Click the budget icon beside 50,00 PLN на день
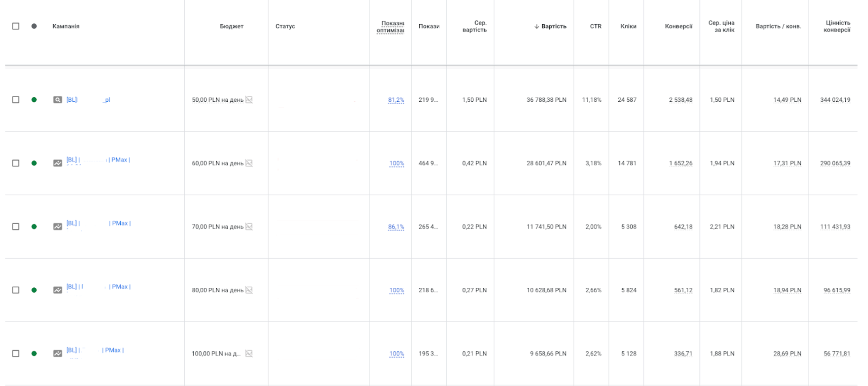 249,100
